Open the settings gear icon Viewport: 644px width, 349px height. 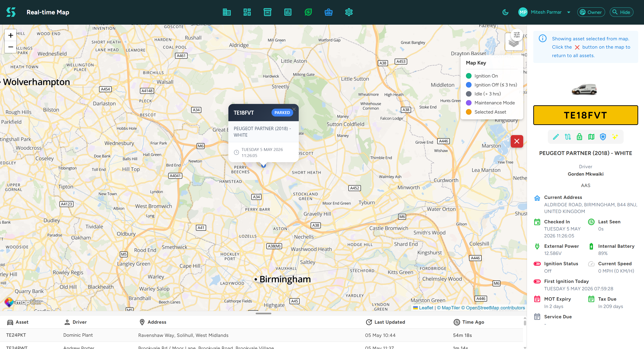coord(349,12)
